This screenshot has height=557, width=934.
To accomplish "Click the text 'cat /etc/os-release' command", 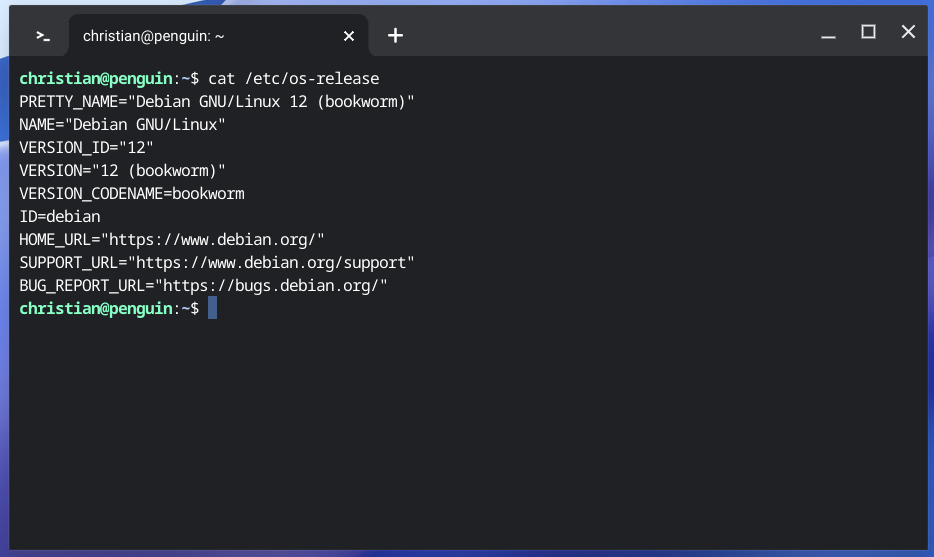I will pyautogui.click(x=294, y=79).
